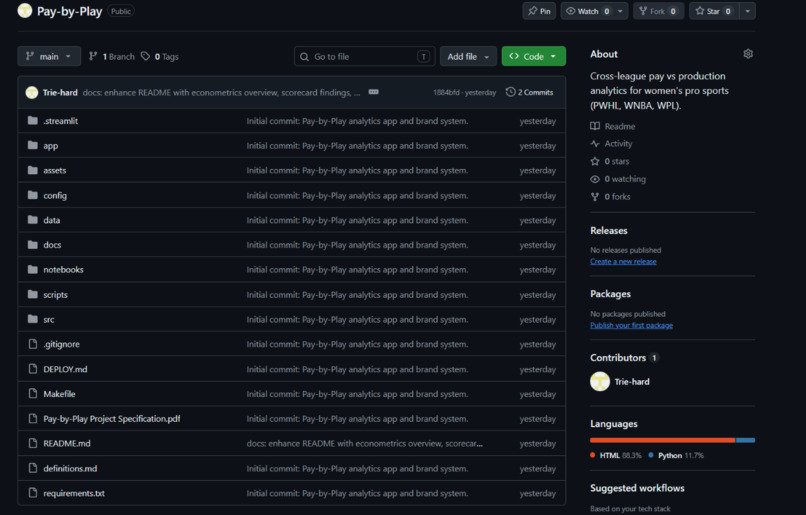Star the Pay-by-Play repository
806x515 pixels.
coord(715,11)
